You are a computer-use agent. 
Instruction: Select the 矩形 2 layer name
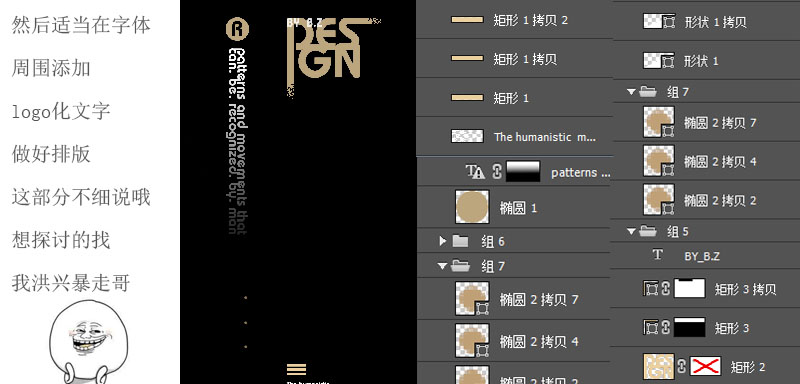[748, 367]
